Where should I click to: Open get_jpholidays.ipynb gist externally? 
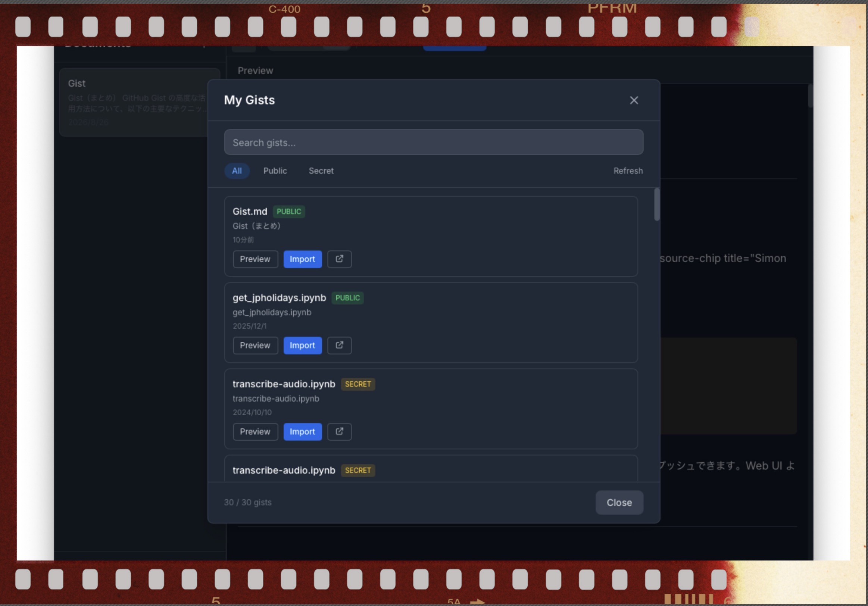click(339, 345)
